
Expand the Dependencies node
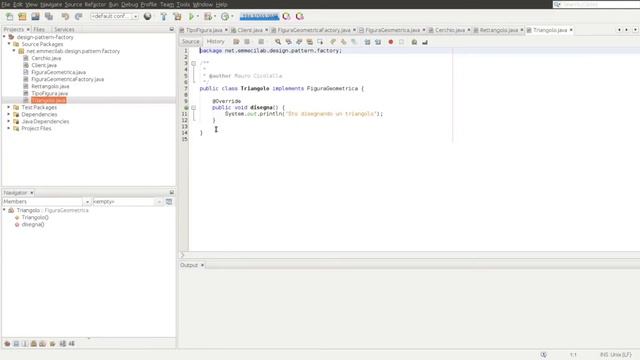coord(9,114)
